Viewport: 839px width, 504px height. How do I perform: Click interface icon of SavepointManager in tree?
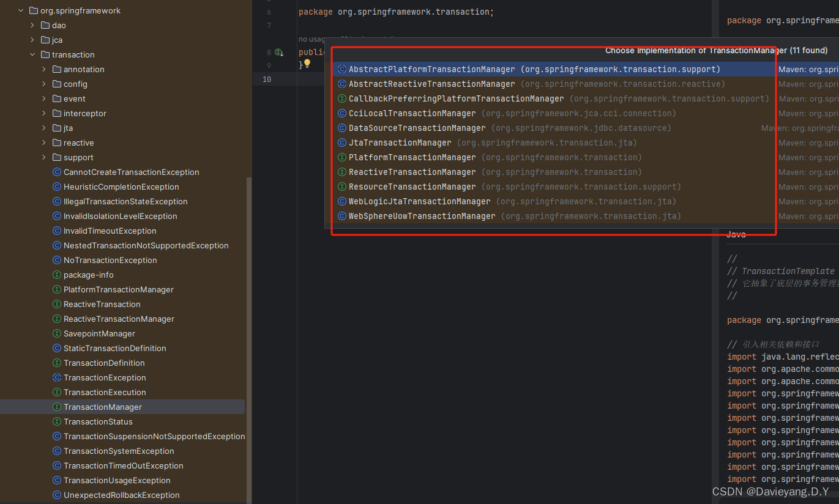tap(57, 333)
